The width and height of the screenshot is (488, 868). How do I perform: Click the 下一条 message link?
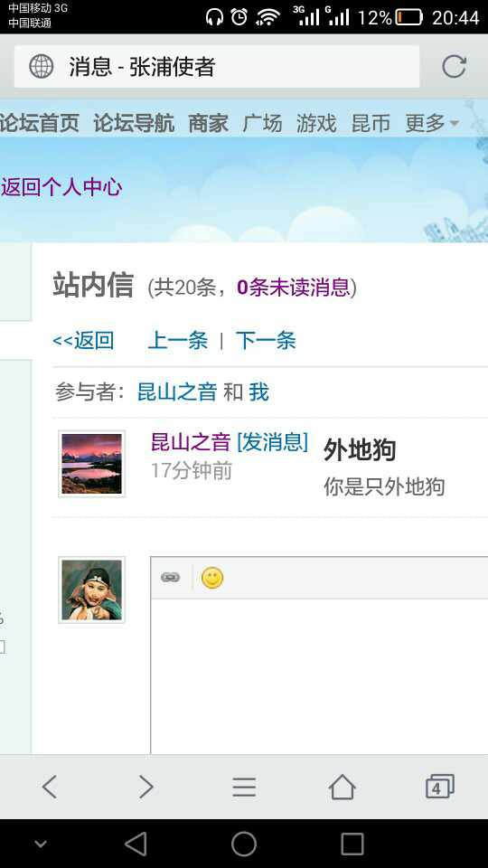coord(266,340)
